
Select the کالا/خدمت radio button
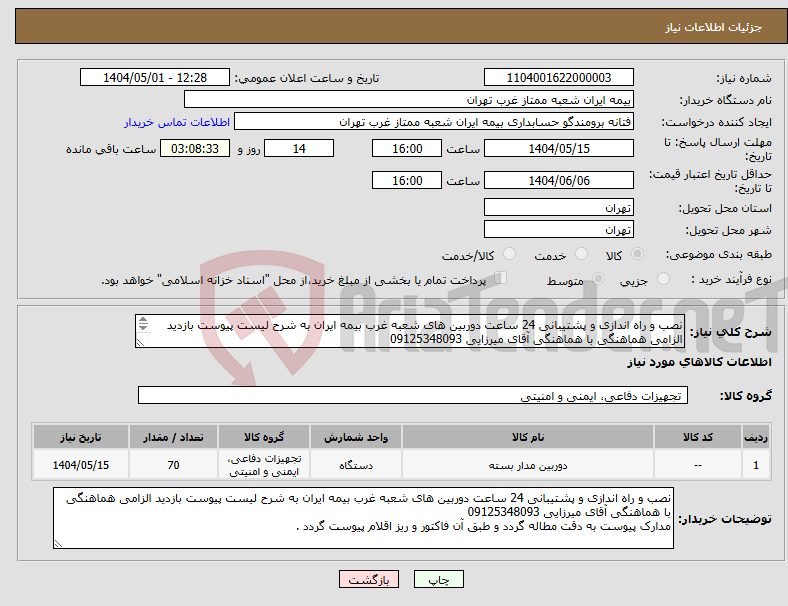(510, 254)
